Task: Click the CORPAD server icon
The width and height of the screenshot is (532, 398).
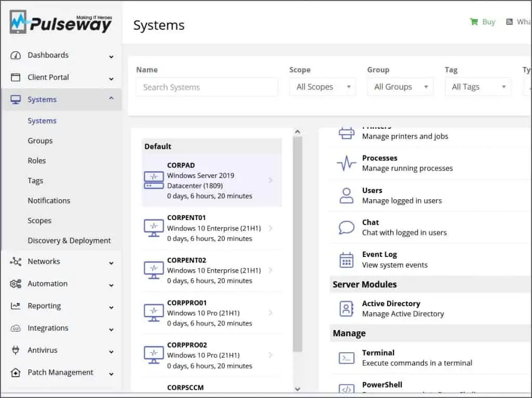Action: (x=154, y=181)
